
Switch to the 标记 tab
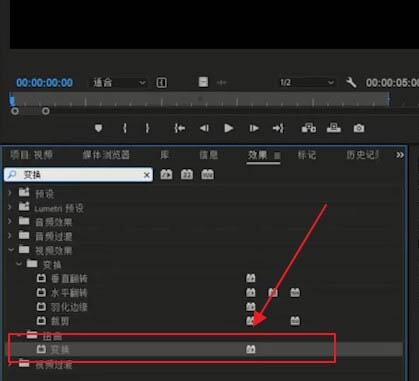click(x=307, y=155)
